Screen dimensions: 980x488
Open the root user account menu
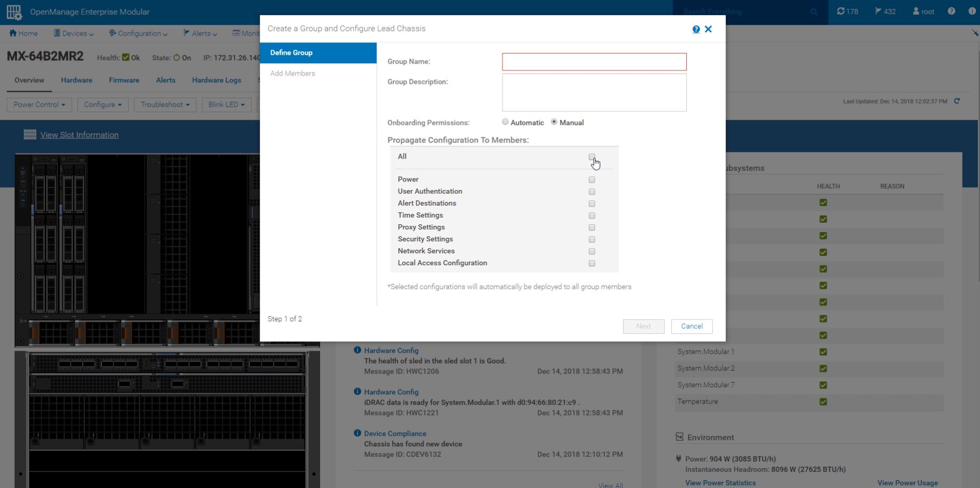[x=924, y=11]
